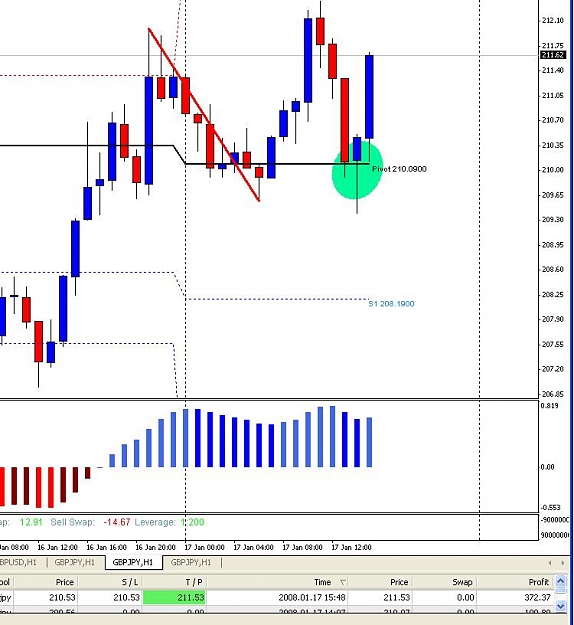Click the left arrow for chart tabs
Viewport: 574px width, 625px height.
[550, 562]
